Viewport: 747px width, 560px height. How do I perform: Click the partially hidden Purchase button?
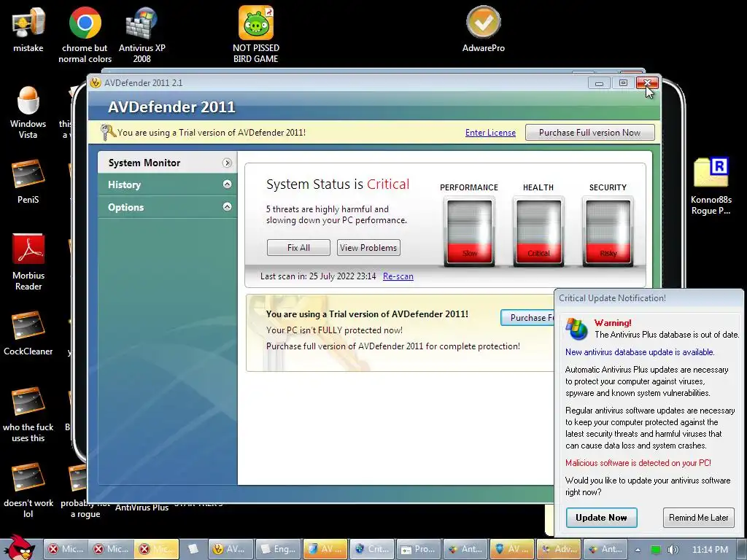(528, 318)
